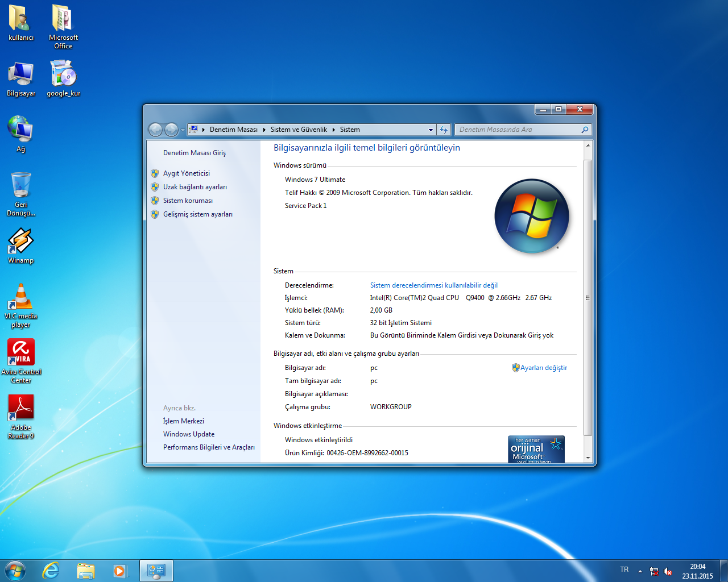Launch Internet Explorer from the taskbar
This screenshot has width=728, height=582.
click(51, 571)
